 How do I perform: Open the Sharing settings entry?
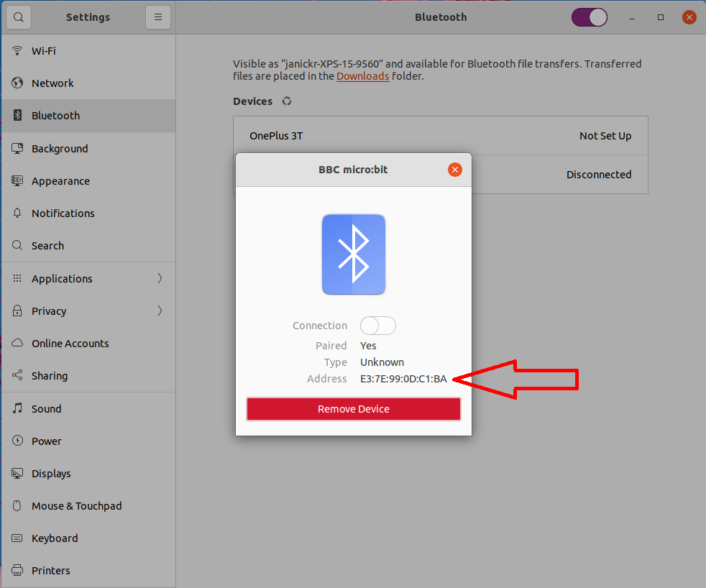pyautogui.click(x=88, y=376)
